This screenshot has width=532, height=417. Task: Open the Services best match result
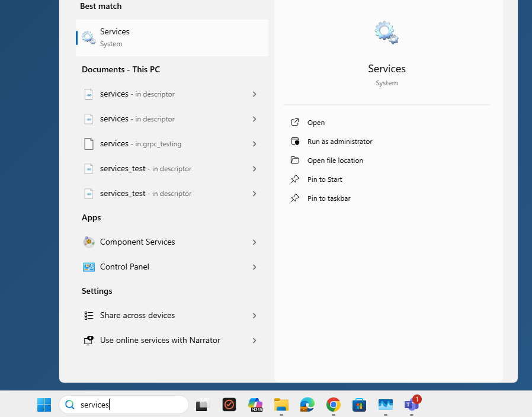tap(172, 38)
